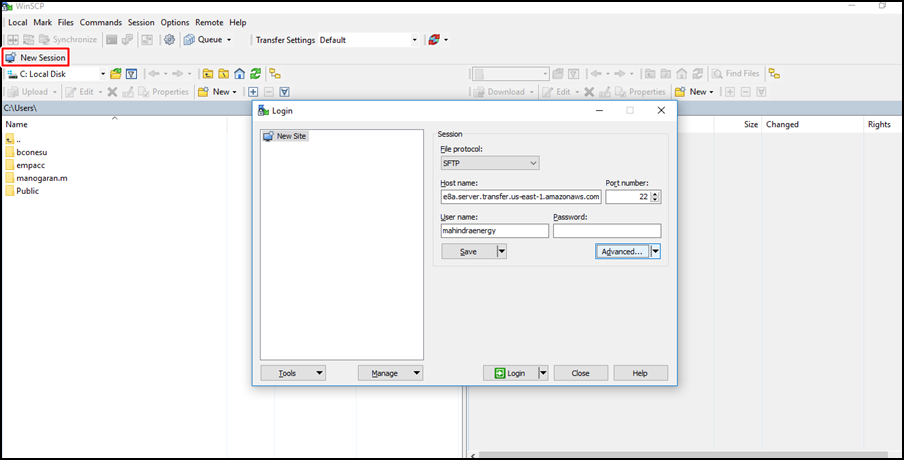Click the synchronize browsing red-green icon

tap(434, 40)
